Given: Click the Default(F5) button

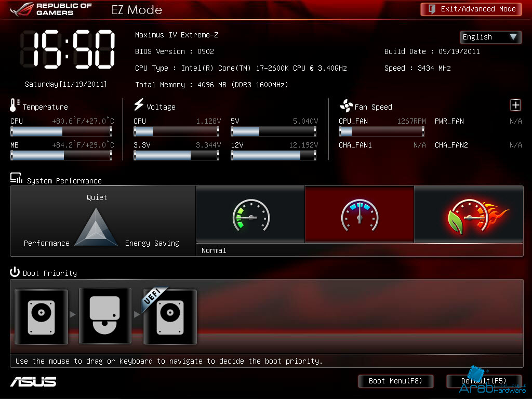Looking at the screenshot, I should [484, 381].
